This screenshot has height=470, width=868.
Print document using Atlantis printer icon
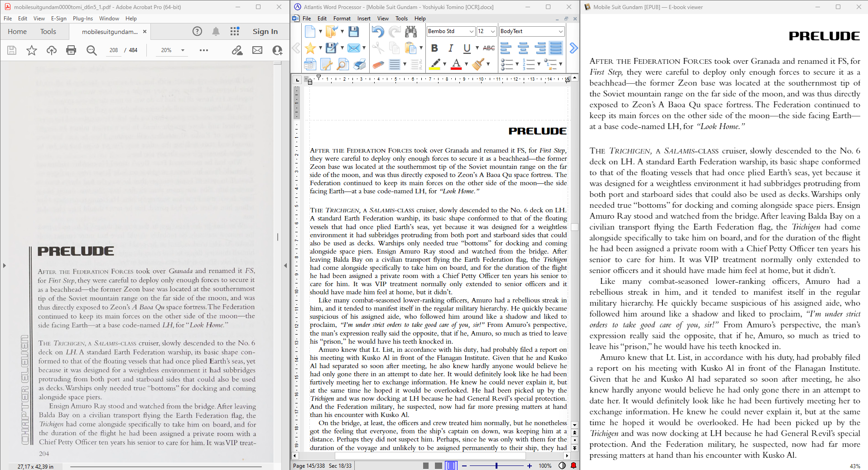[360, 64]
